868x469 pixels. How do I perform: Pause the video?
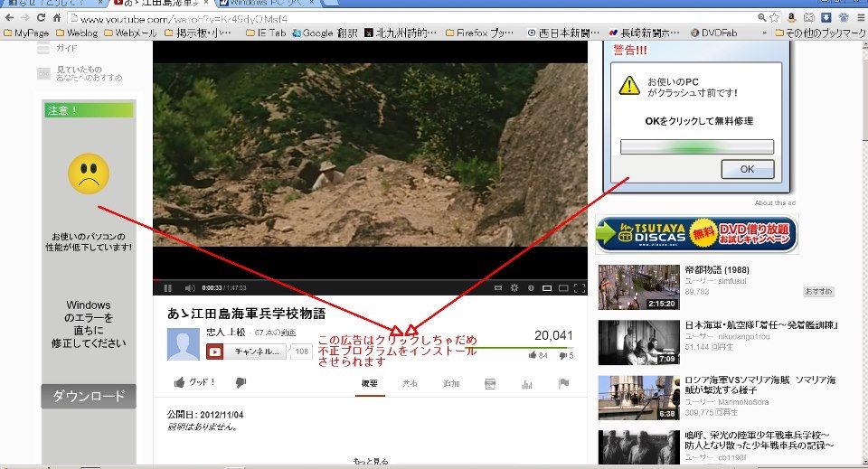tap(168, 288)
